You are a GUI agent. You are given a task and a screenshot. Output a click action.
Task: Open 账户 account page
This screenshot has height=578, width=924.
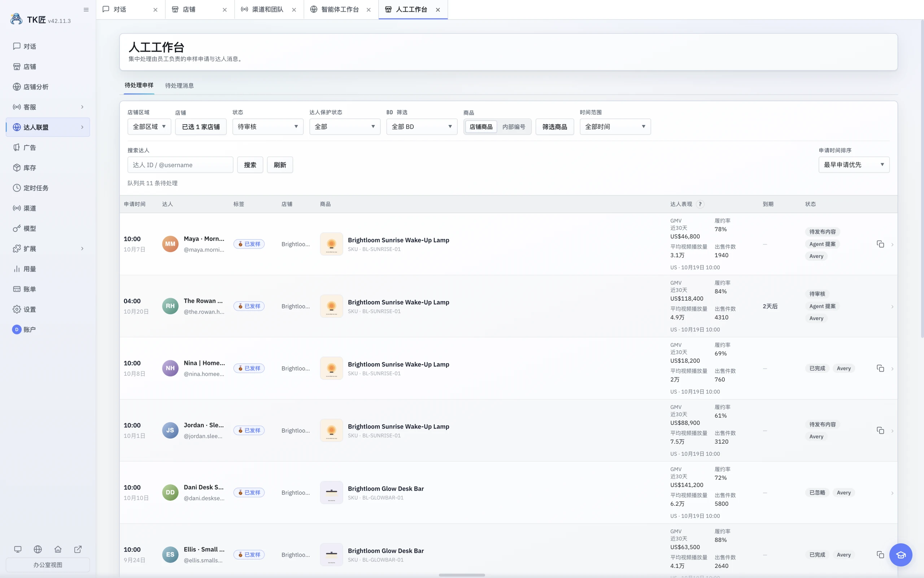point(48,329)
